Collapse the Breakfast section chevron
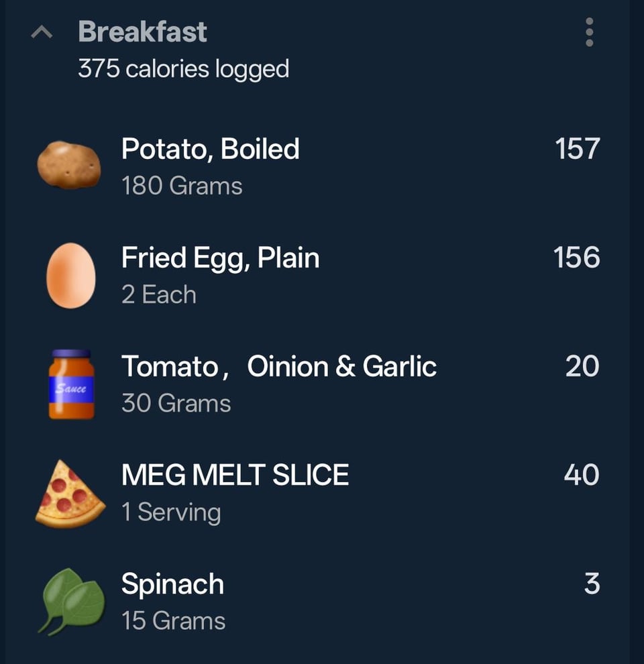This screenshot has width=644, height=664. [42, 32]
